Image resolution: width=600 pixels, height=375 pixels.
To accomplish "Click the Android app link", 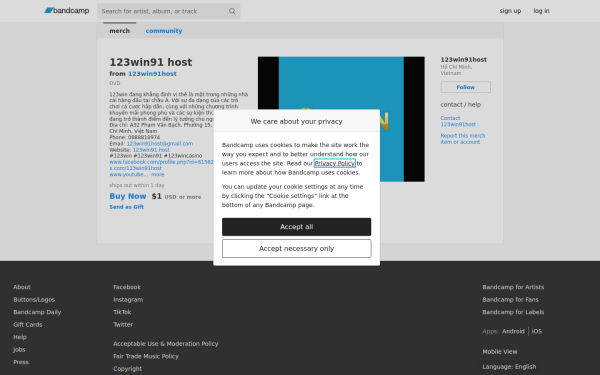I will click(513, 331).
